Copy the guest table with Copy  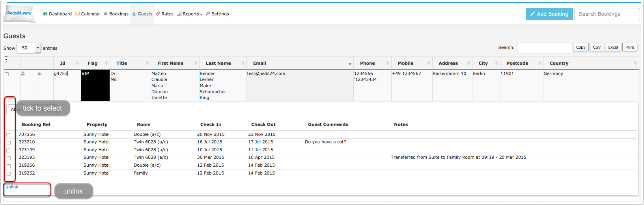point(581,47)
